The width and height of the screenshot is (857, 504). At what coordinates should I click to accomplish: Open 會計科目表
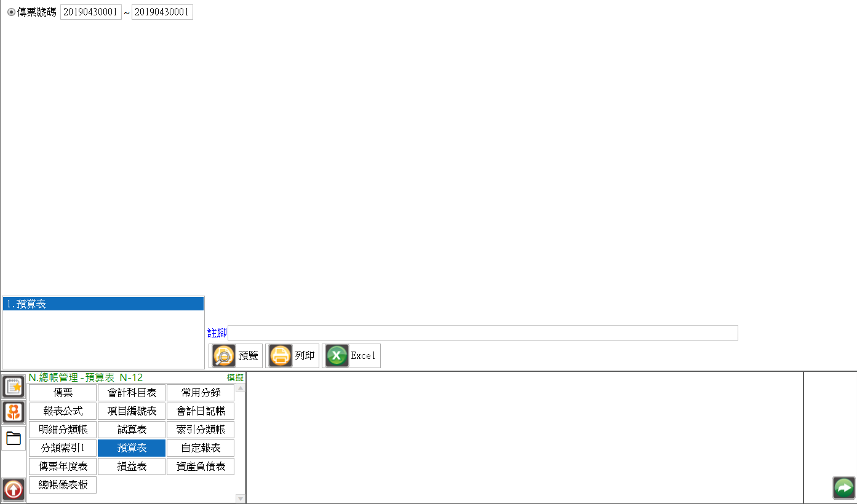coord(132,393)
